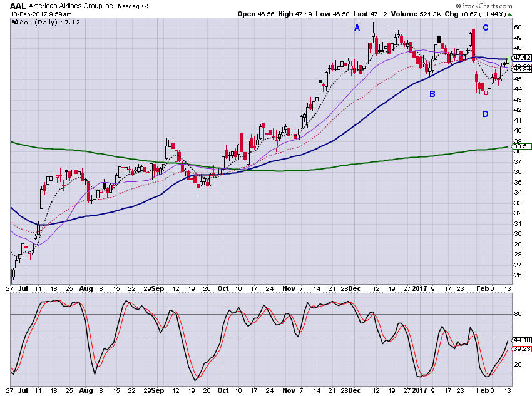Click the 47.12 last-price tag on the price axis
The image size is (532, 396).
(x=522, y=58)
